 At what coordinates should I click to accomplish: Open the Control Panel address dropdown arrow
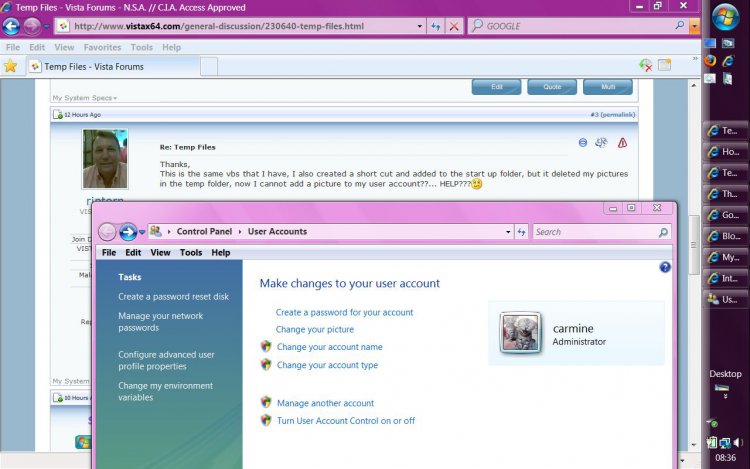click(508, 232)
